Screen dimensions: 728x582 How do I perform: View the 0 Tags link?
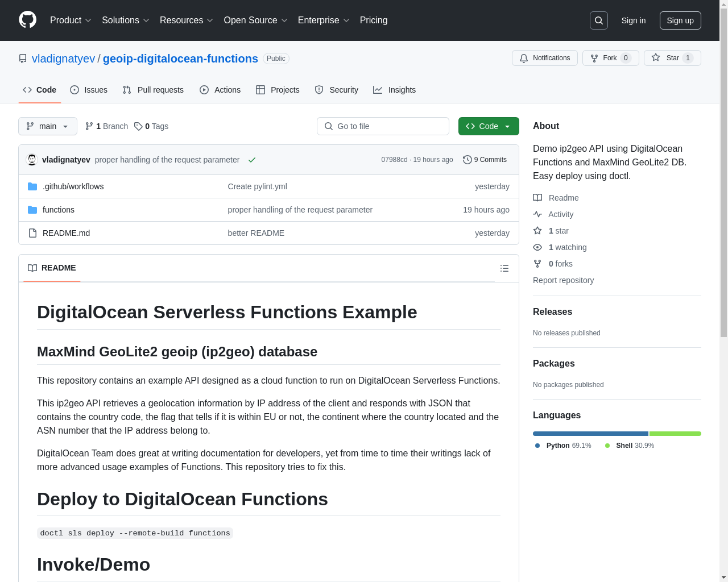click(151, 126)
